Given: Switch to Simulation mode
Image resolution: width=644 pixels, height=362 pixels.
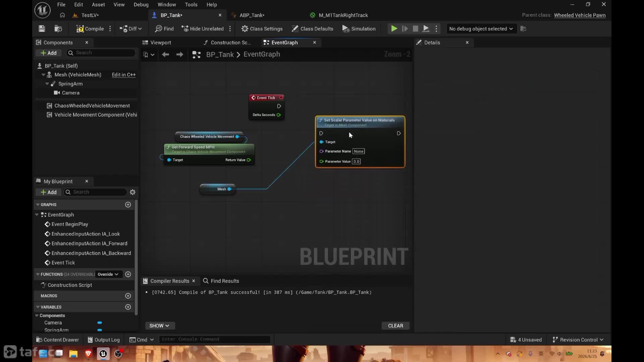Looking at the screenshot, I should point(359,29).
